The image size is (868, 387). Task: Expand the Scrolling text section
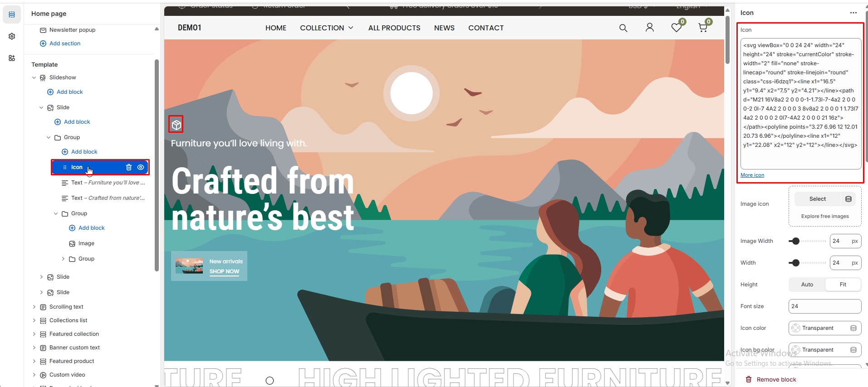coord(34,307)
